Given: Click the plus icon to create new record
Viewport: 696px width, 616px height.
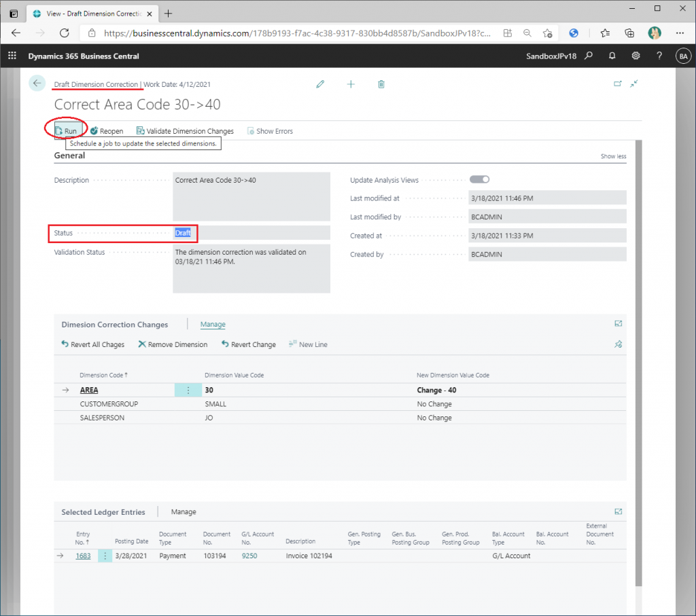Looking at the screenshot, I should pyautogui.click(x=351, y=84).
